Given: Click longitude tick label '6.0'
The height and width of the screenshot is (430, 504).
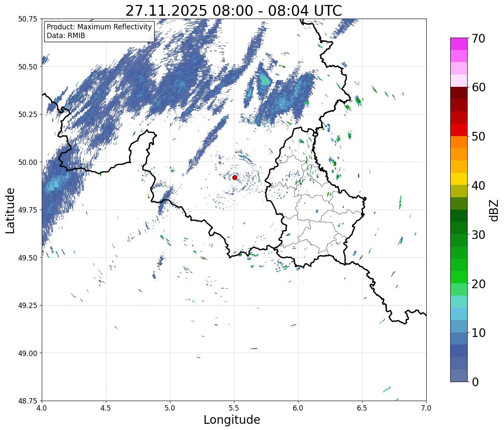Looking at the screenshot, I should pos(298,408).
